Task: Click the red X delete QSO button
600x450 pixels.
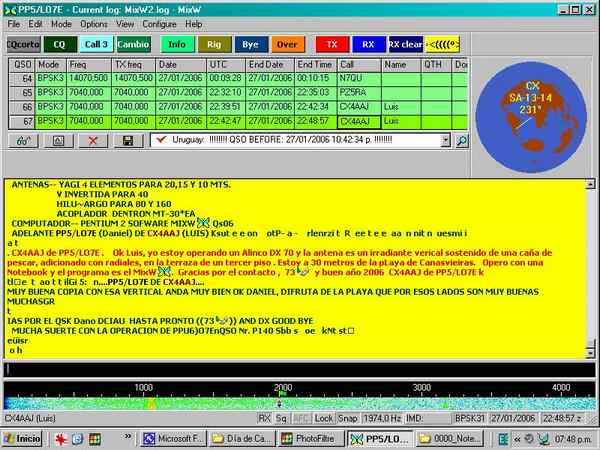Action: pos(93,141)
